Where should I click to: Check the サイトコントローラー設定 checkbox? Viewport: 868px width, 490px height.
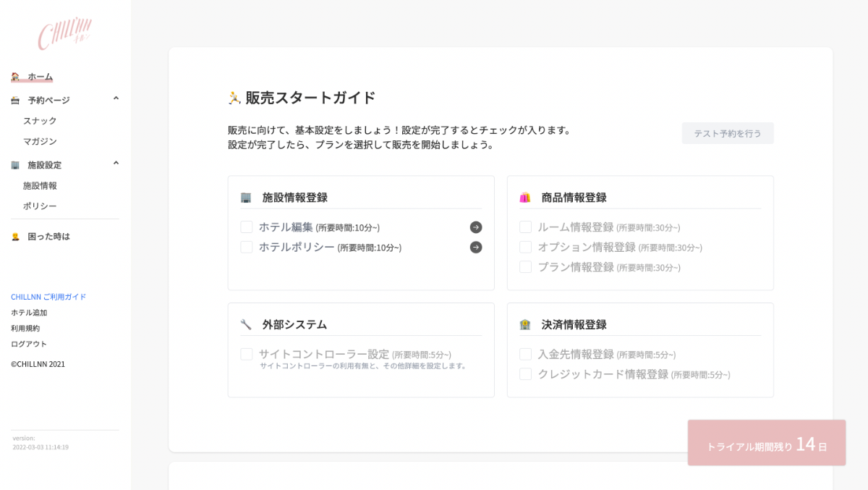pos(247,355)
